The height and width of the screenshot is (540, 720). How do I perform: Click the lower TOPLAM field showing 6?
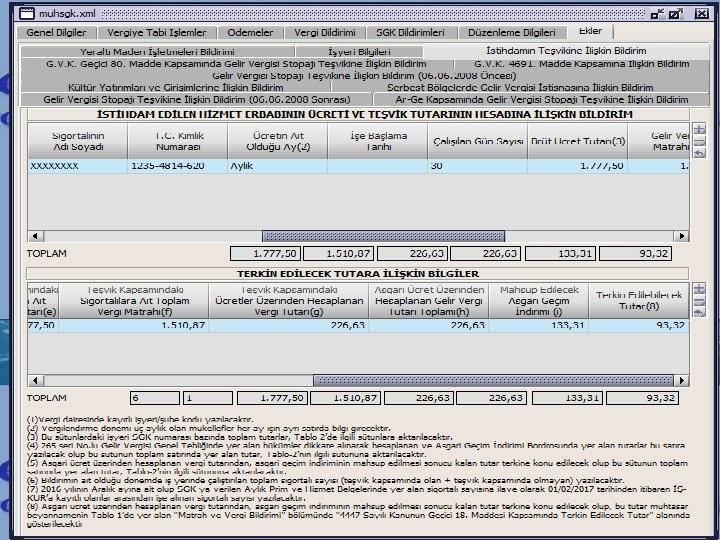click(x=155, y=398)
